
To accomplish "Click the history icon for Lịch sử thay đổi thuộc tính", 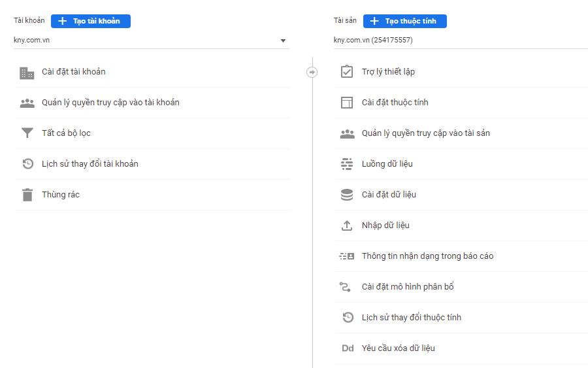I will pos(348,318).
